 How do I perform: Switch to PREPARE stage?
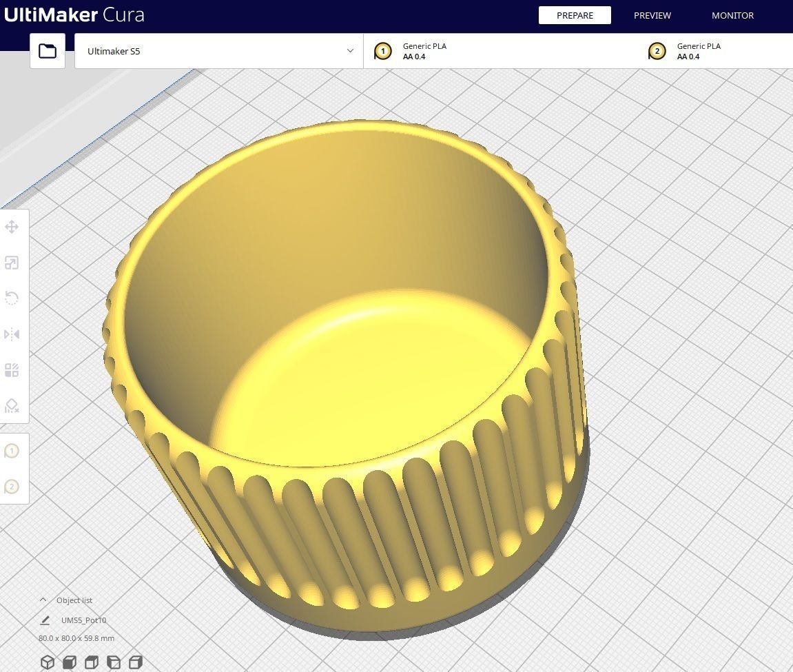tap(575, 15)
